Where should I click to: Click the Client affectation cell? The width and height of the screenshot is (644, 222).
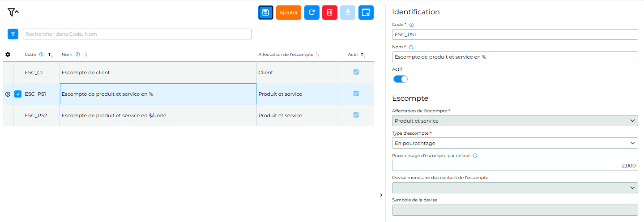(298, 73)
